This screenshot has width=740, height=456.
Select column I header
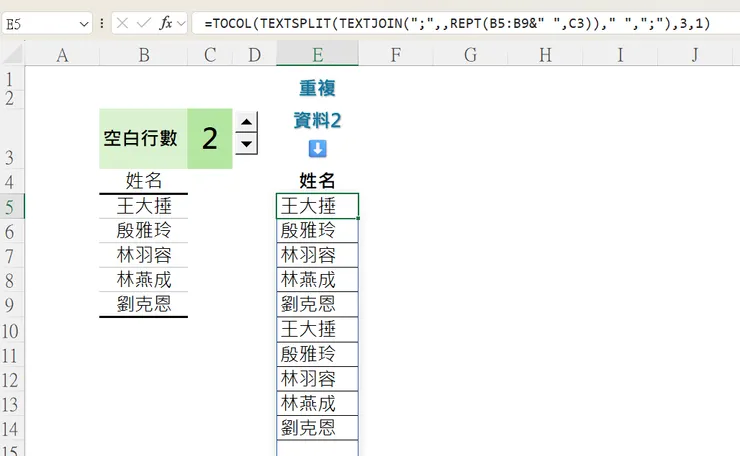tap(620, 55)
